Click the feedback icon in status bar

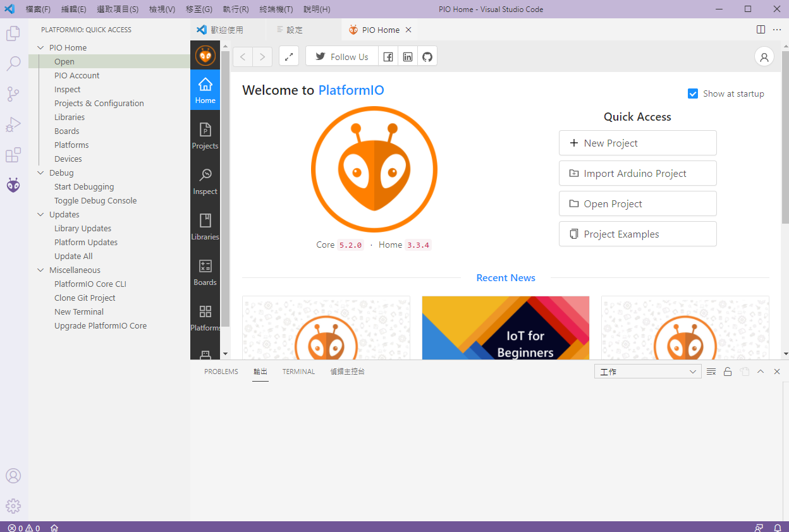coord(759,528)
